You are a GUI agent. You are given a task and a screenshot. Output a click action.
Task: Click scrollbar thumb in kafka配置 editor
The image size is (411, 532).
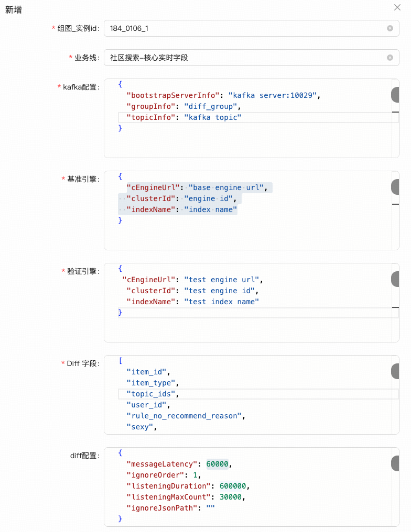click(x=395, y=95)
